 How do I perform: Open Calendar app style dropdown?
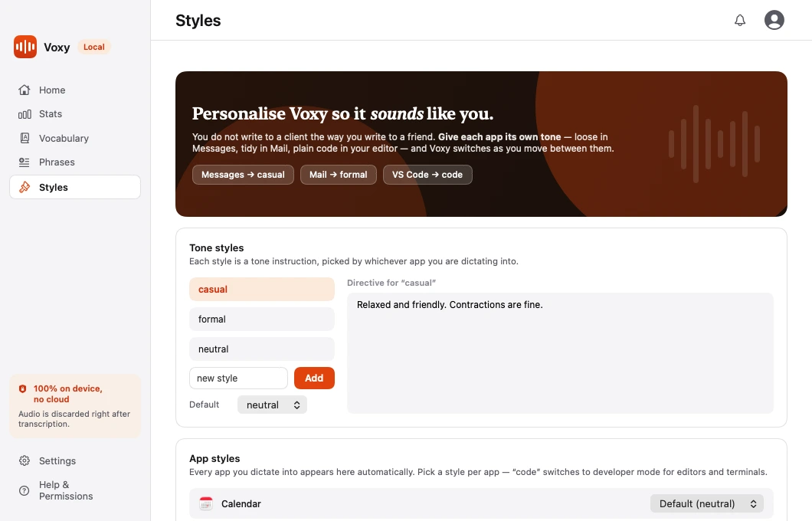707,503
